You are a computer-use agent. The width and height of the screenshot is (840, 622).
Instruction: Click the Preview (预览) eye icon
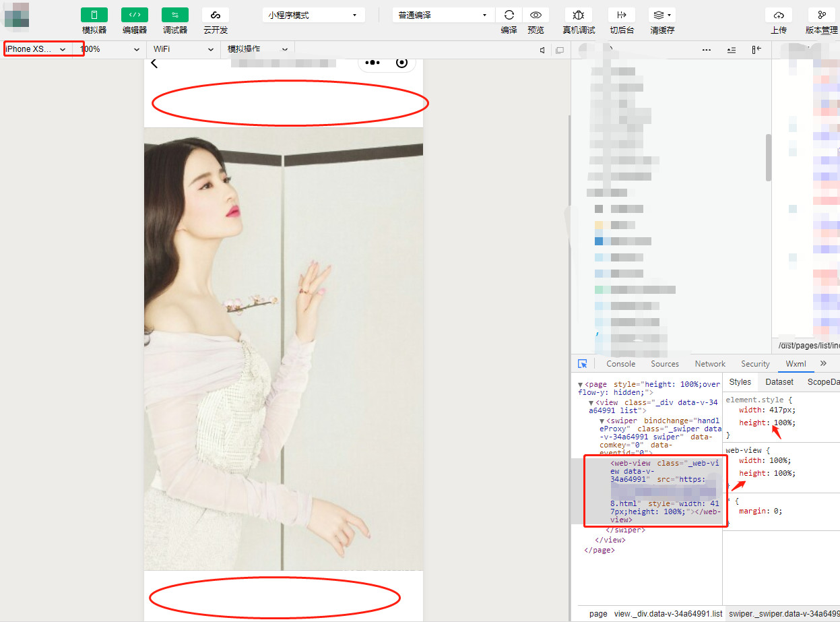[x=536, y=15]
